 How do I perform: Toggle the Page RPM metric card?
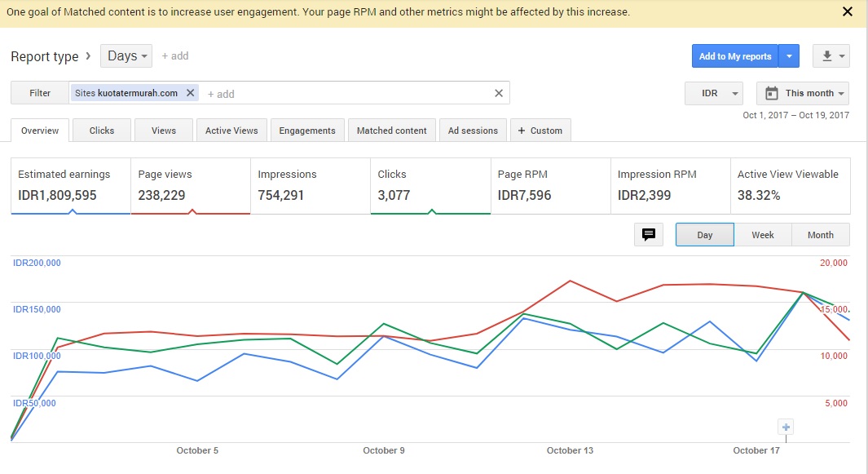551,186
